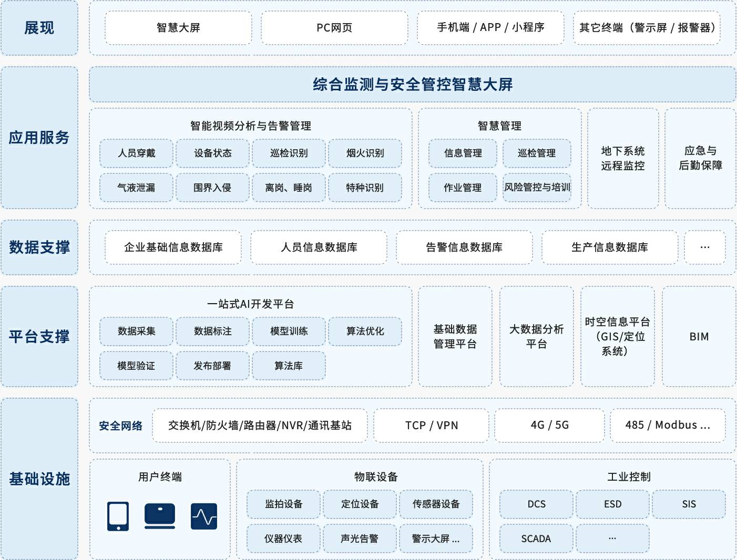Select the 人员穿戴 module
737x560 pixels.
coord(136,153)
